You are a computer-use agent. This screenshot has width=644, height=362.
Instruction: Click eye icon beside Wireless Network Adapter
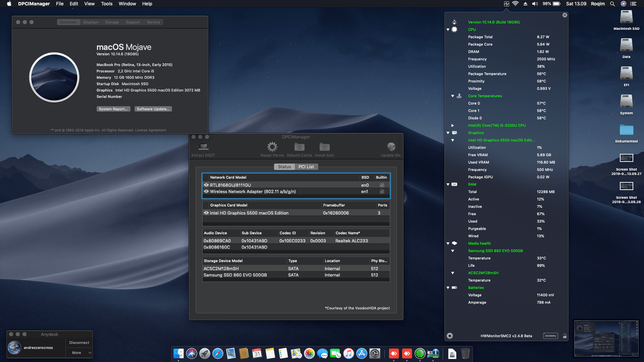pyautogui.click(x=206, y=191)
